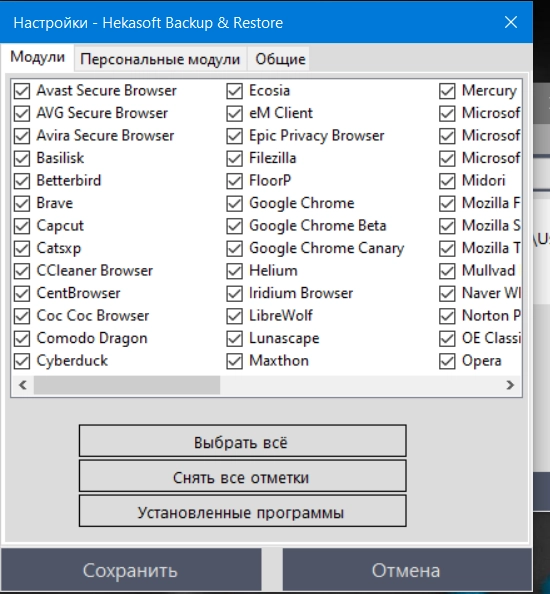Image resolution: width=550 pixels, height=594 pixels.
Task: Disable the Iridium Browser module
Action: pos(234,293)
